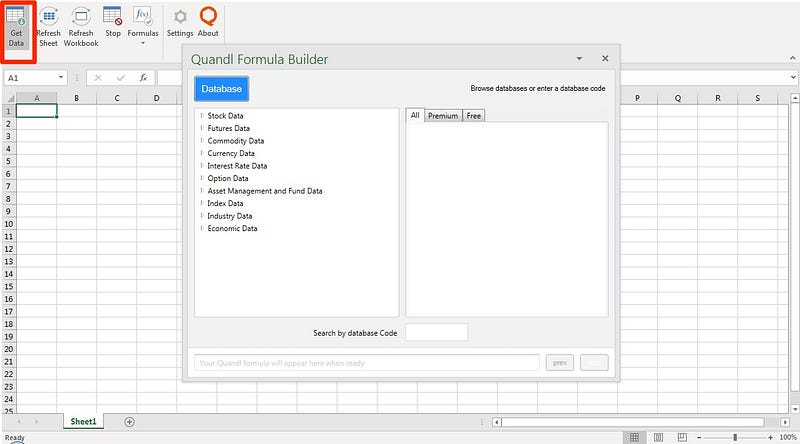Screen dimensions: 800x444
Task: Switch to Normal view icon
Action: 634,437
